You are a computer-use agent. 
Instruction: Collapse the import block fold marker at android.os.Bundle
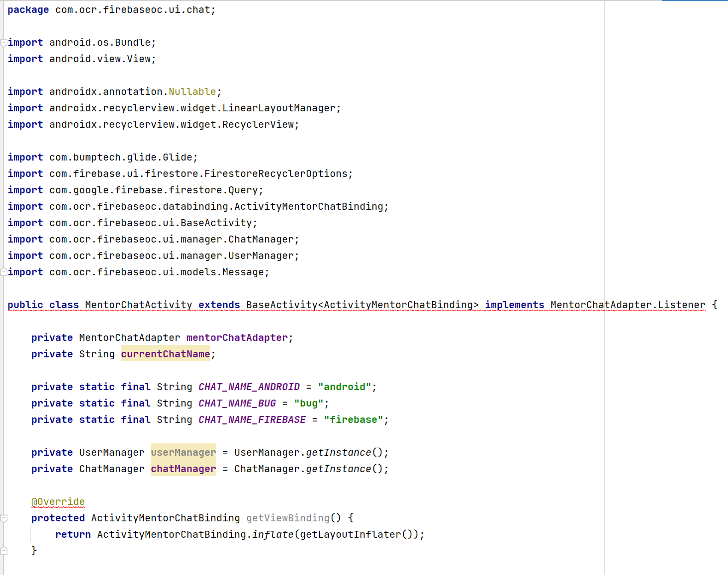click(3, 43)
